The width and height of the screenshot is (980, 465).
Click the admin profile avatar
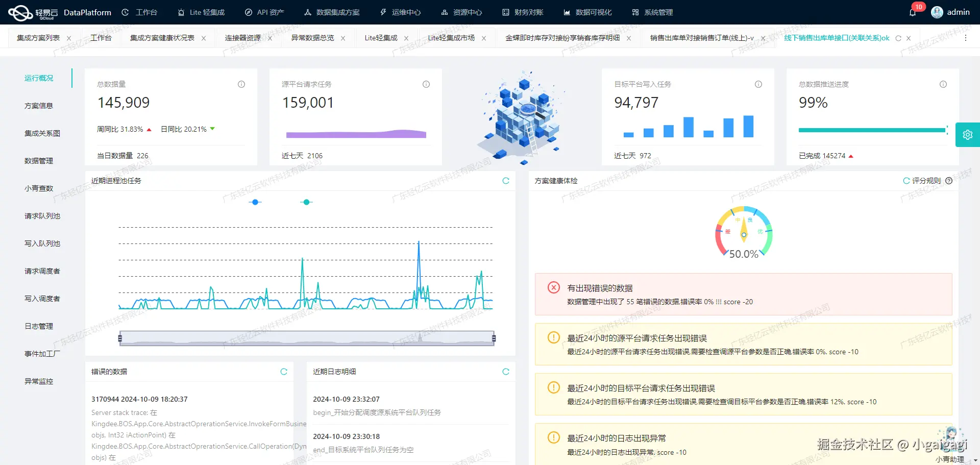pyautogui.click(x=937, y=12)
